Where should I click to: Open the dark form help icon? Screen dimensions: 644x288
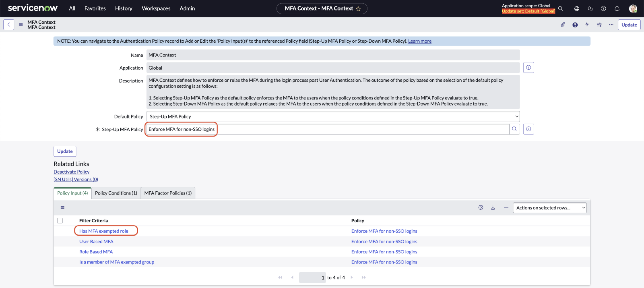tap(575, 25)
